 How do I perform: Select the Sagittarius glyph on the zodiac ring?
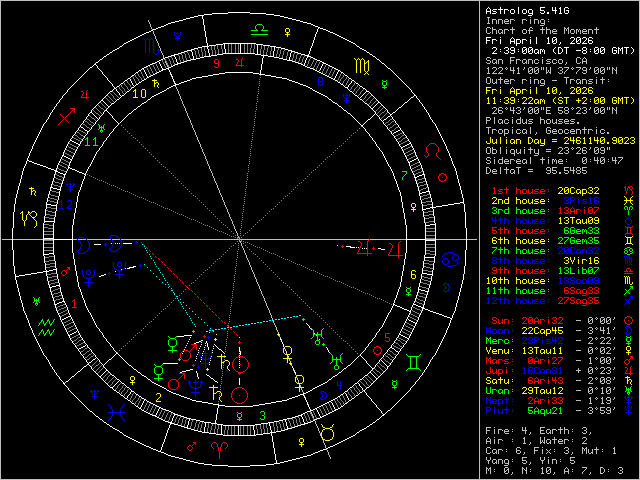[66, 116]
